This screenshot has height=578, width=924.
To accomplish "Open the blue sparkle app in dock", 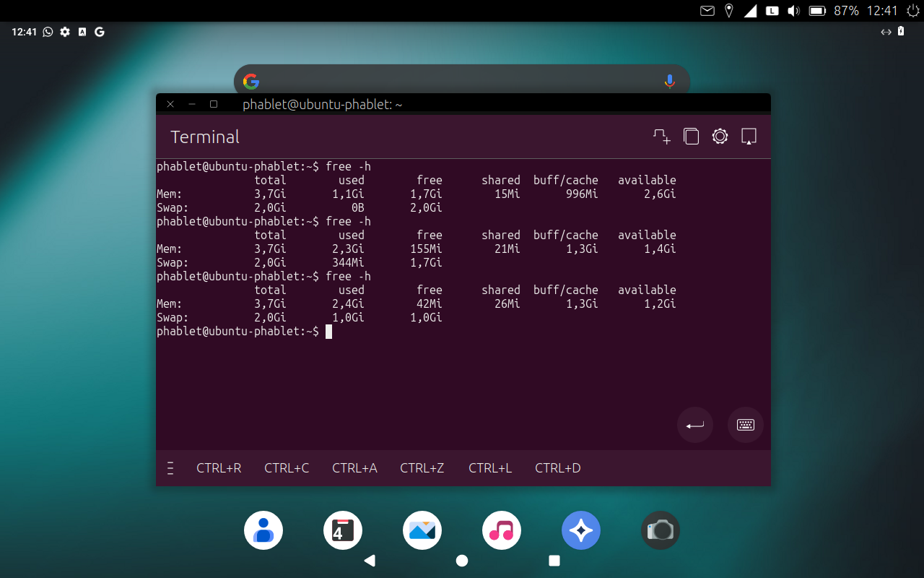I will pyautogui.click(x=581, y=530).
